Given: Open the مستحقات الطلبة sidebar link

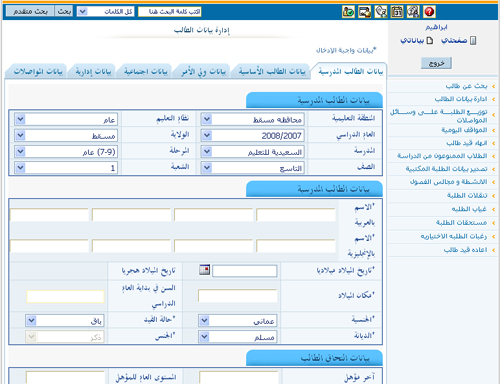Looking at the screenshot, I should point(461,223).
